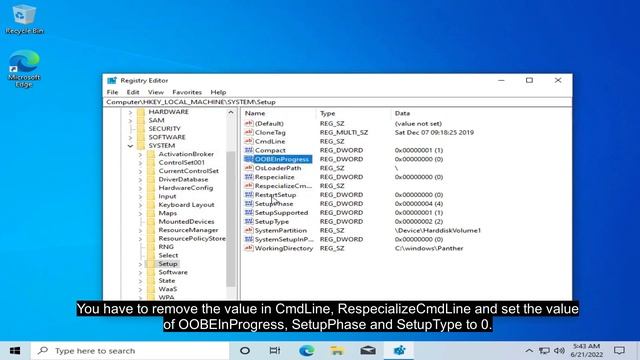Open network status in system tray

pyautogui.click(x=544, y=351)
